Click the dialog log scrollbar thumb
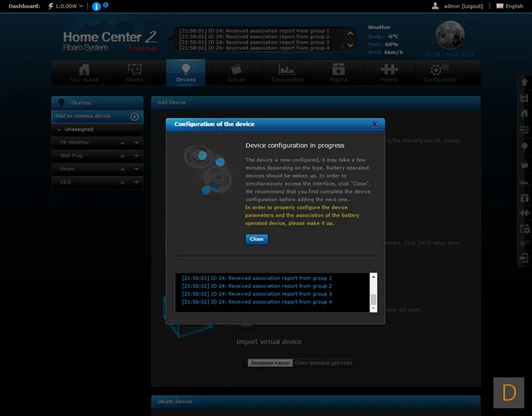The width and height of the screenshot is (532, 416). pyautogui.click(x=373, y=299)
